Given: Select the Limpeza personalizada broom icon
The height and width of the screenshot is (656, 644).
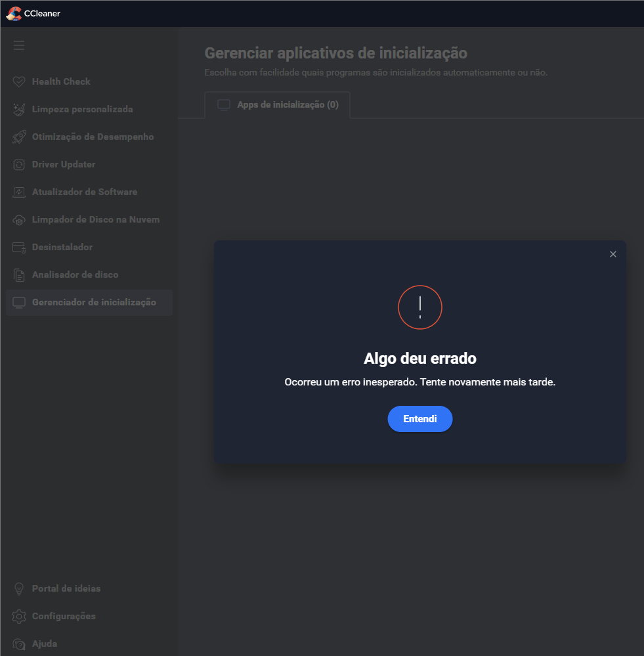Looking at the screenshot, I should 19,109.
